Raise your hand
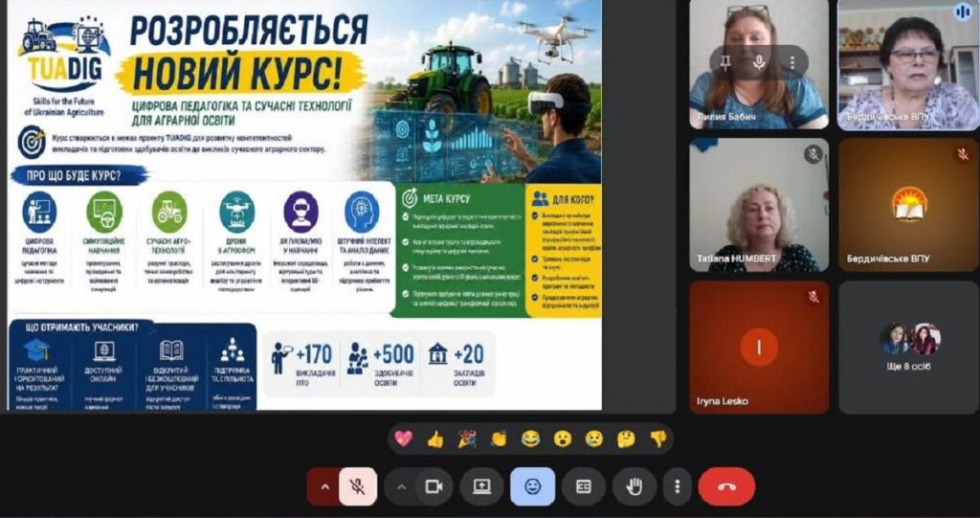 coord(635,486)
